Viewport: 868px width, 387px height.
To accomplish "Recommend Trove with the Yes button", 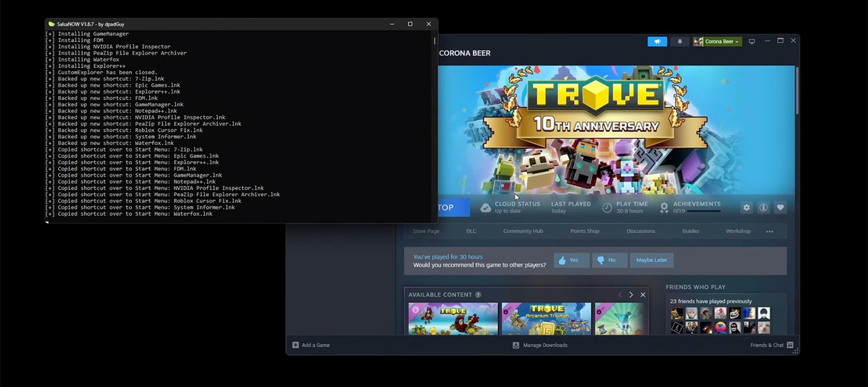I will tap(572, 260).
